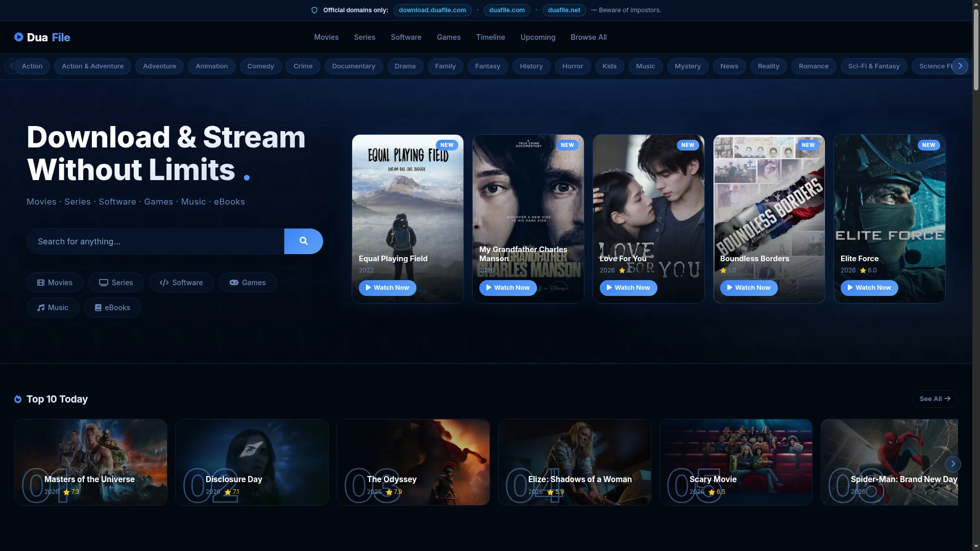Click Watch Now on Elite Force
This screenshot has width=980, height=551.
point(869,288)
